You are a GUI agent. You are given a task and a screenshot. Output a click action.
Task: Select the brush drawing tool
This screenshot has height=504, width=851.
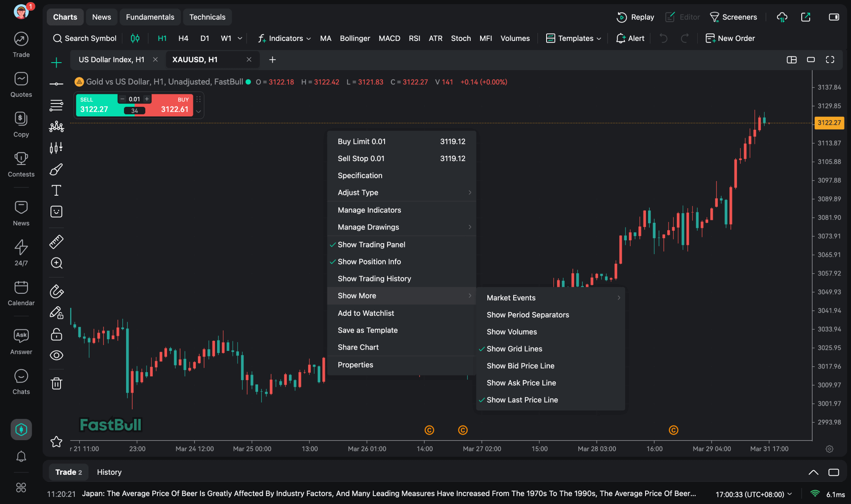[56, 169]
